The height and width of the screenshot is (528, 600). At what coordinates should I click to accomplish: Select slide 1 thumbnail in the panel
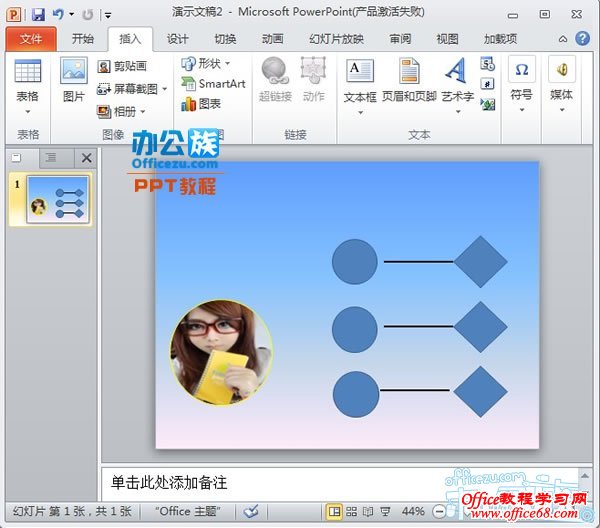tap(56, 199)
